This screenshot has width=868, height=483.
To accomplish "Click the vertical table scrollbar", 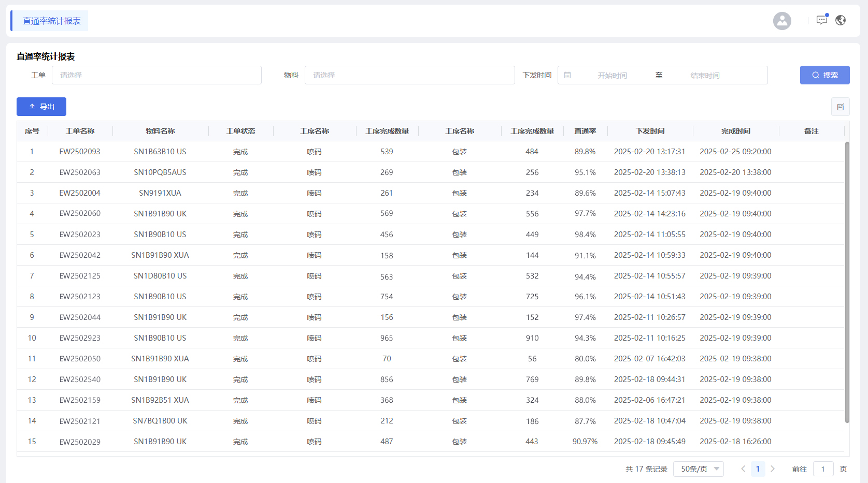I will click(x=847, y=282).
